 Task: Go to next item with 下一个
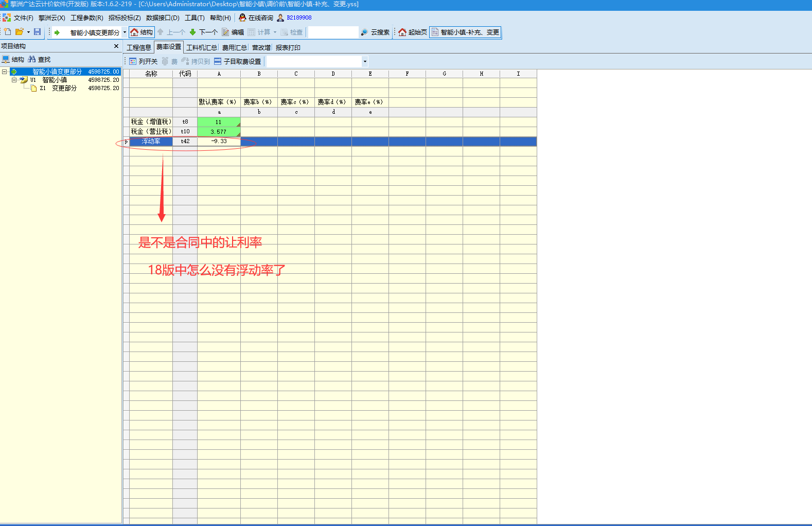pyautogui.click(x=204, y=32)
